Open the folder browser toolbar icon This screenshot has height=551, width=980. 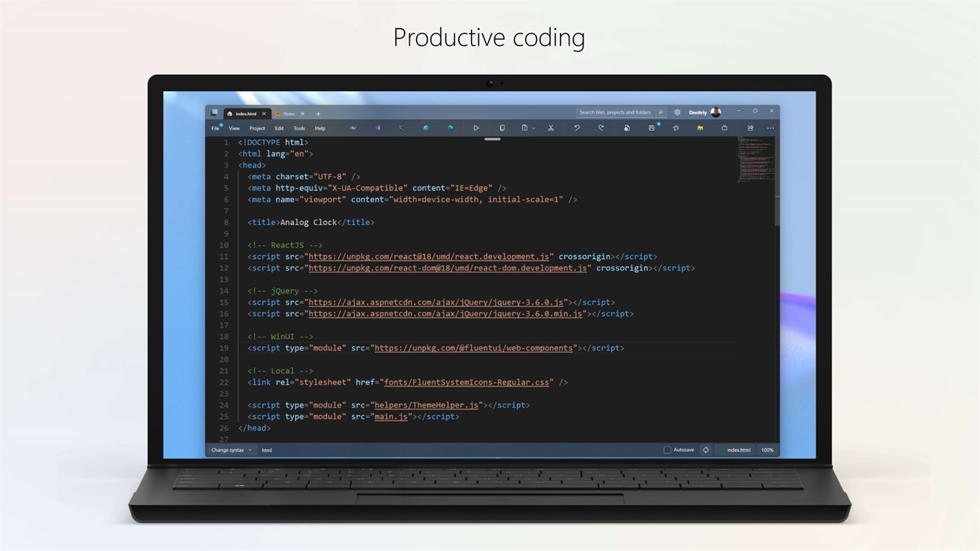pyautogui.click(x=700, y=127)
